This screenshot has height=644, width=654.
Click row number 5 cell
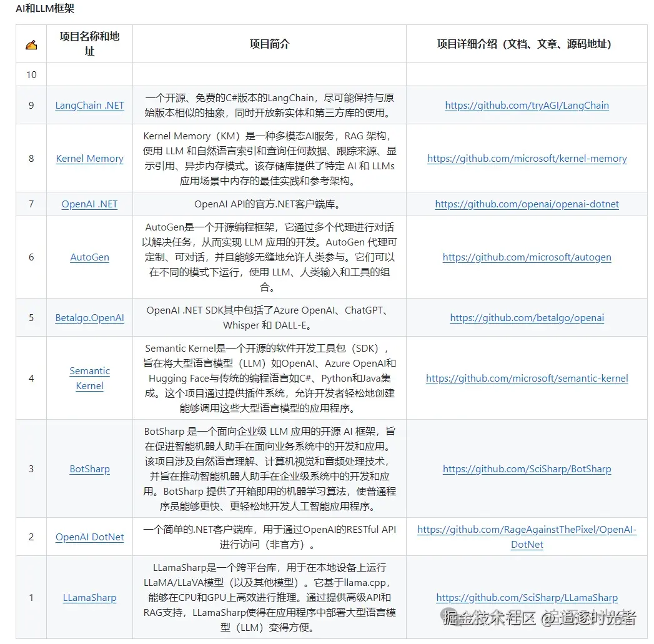[x=31, y=317]
